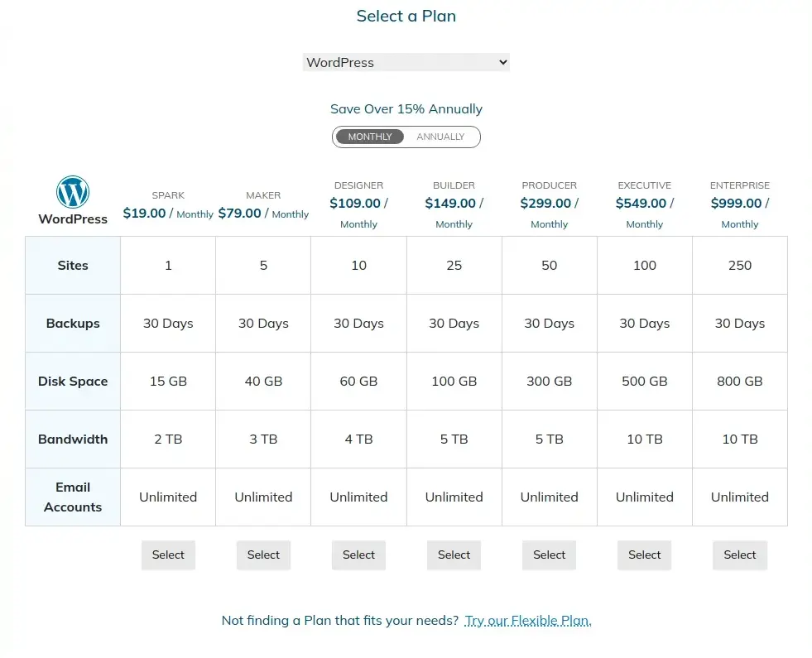Select the Builder plan
The width and height of the screenshot is (812, 658).
pos(454,555)
